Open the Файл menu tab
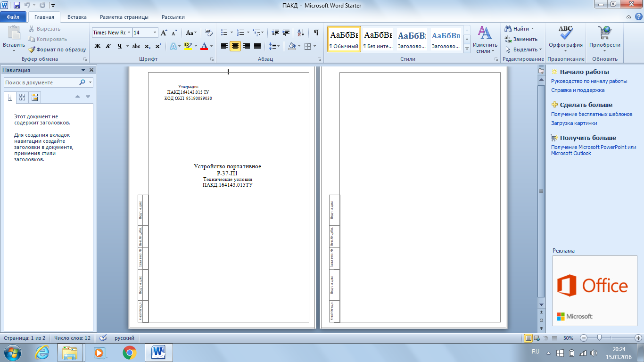The width and height of the screenshot is (644, 362). pos(13,17)
